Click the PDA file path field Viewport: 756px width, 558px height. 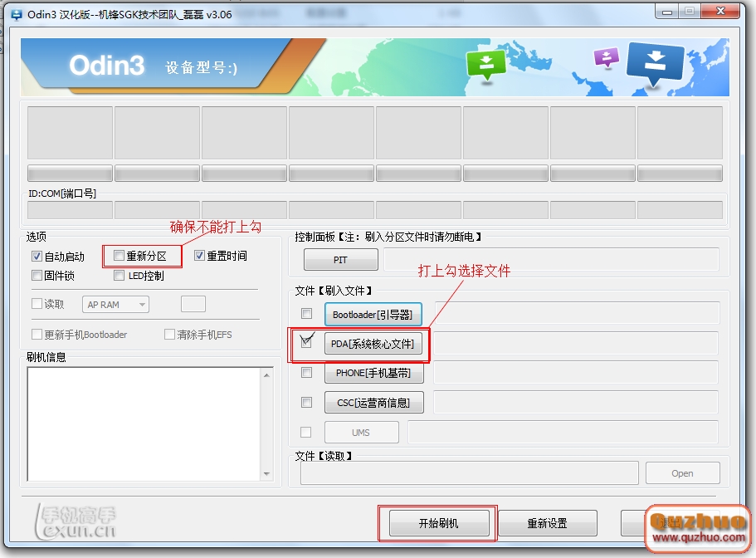(576, 344)
